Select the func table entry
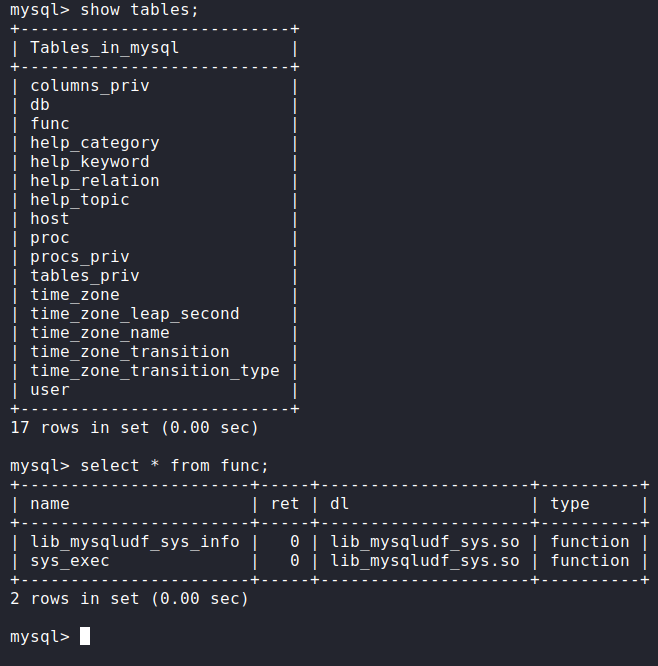This screenshot has width=658, height=666. pos(50,124)
